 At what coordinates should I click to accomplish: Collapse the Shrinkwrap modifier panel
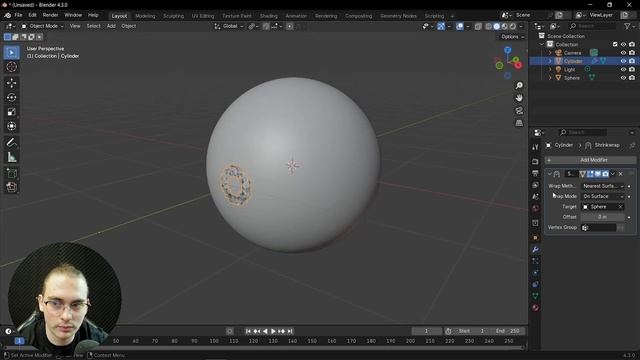pos(549,174)
